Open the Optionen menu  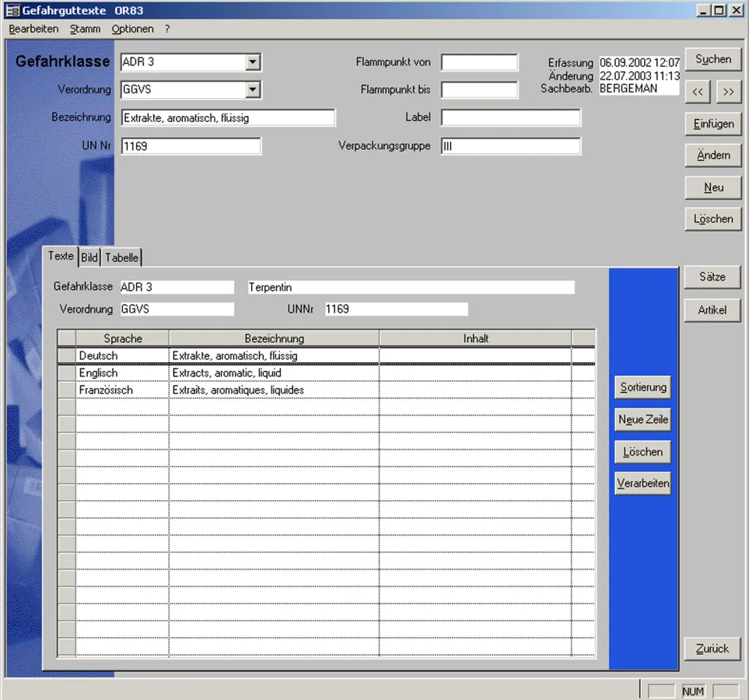point(132,29)
